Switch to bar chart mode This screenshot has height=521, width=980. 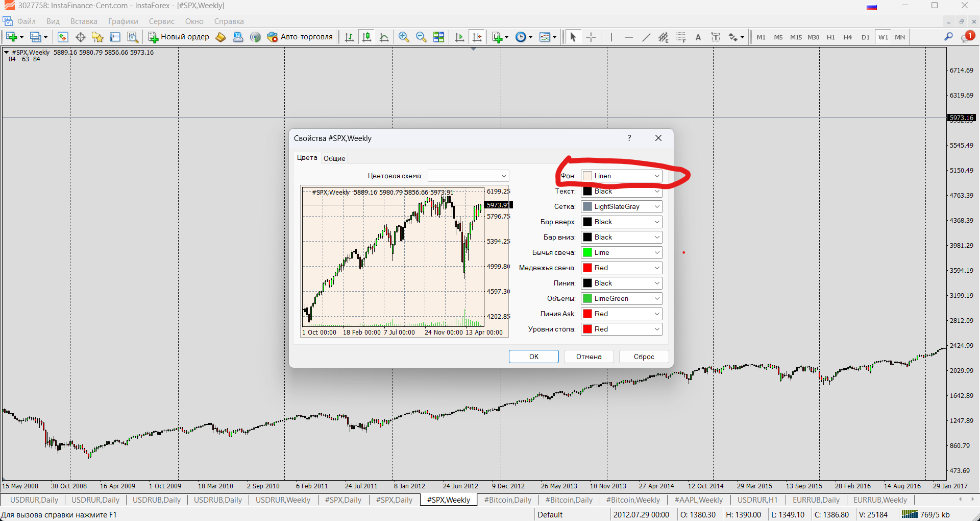pos(349,37)
